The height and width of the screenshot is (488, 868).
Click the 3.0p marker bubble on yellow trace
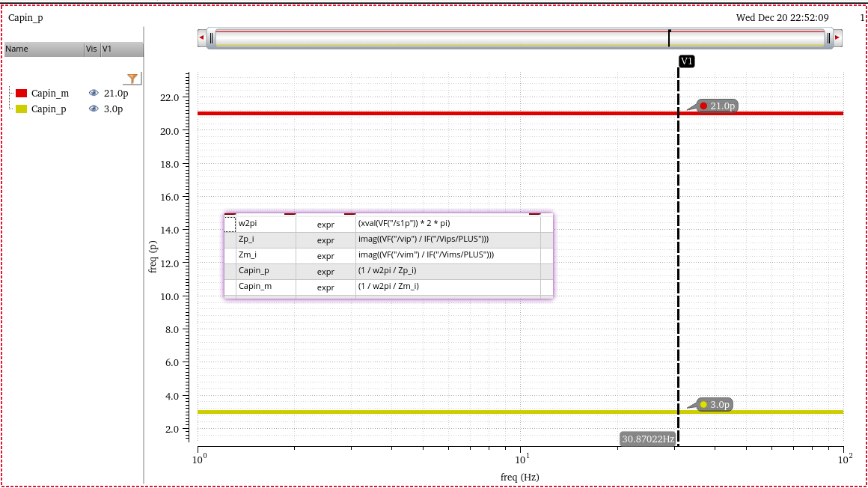[x=715, y=404]
